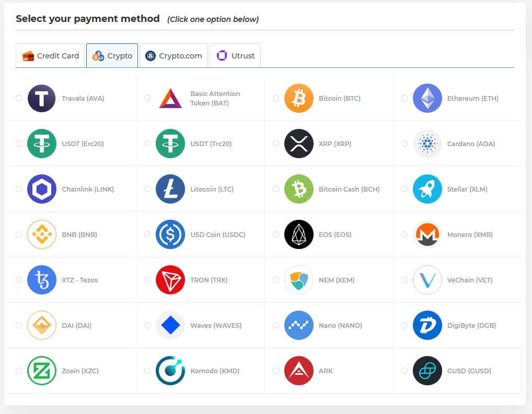Viewport: 532px width, 414px height.
Task: Click the Nano (NANO) icon
Action: click(299, 325)
